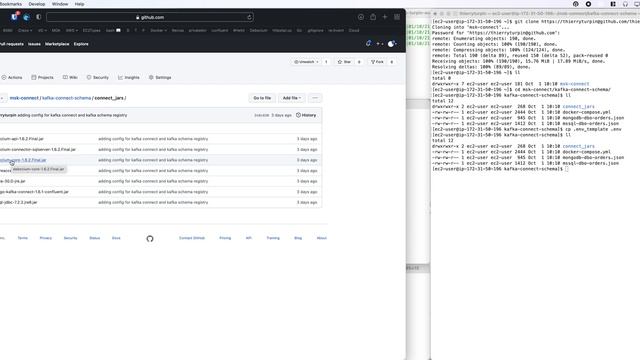
Task: Open the GitHub user avatar menu
Action: (x=392, y=44)
